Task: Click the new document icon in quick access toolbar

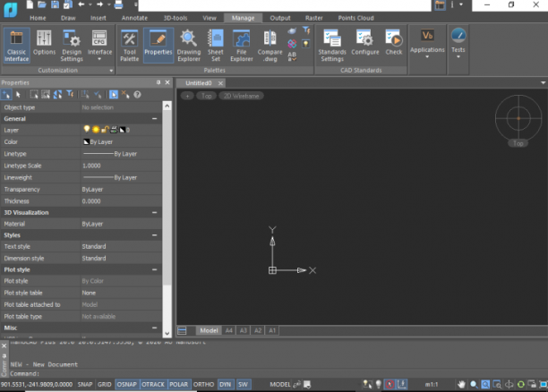Action: (x=30, y=4)
